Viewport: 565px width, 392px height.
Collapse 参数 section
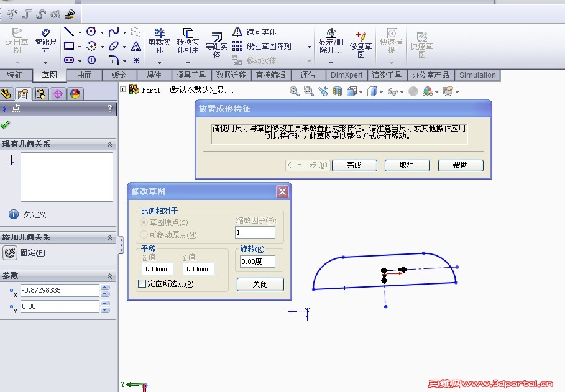tap(109, 276)
